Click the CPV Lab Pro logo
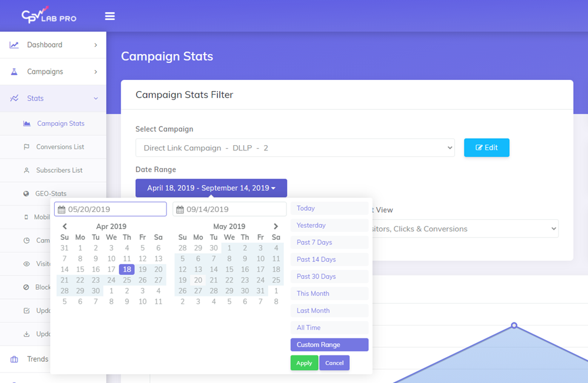This screenshot has width=588, height=383. pos(49,16)
